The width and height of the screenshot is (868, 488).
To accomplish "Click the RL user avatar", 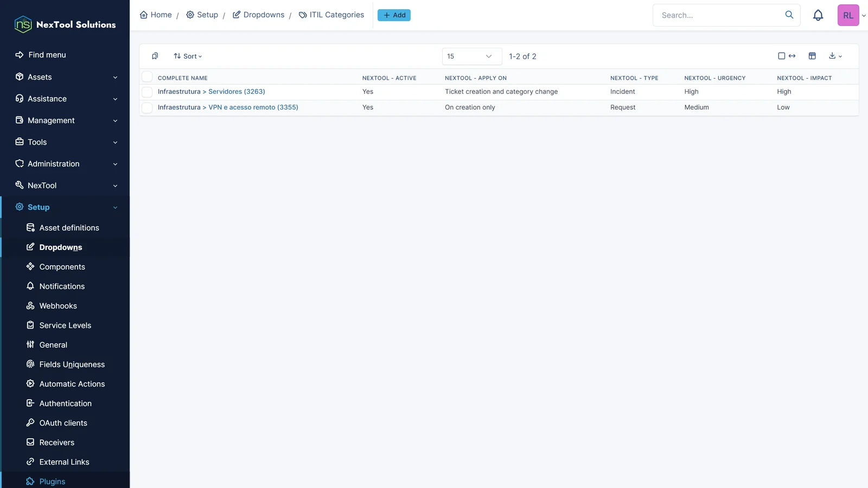I will [x=848, y=15].
